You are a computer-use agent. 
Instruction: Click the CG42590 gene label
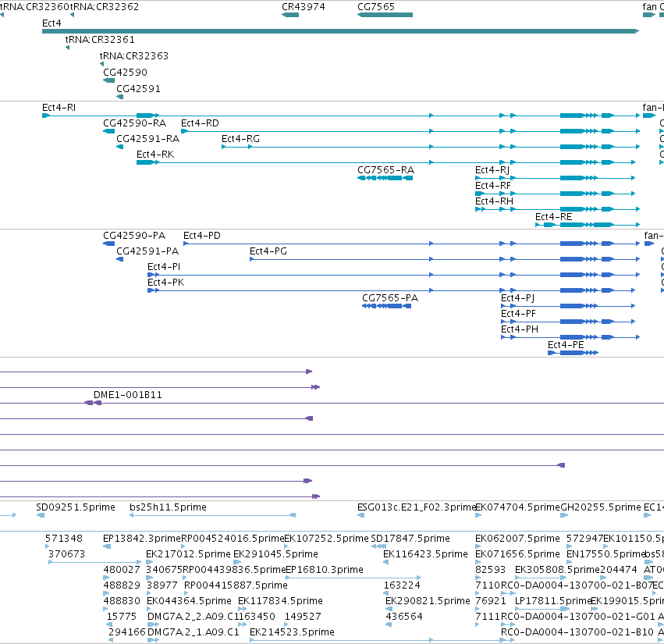pyautogui.click(x=126, y=73)
